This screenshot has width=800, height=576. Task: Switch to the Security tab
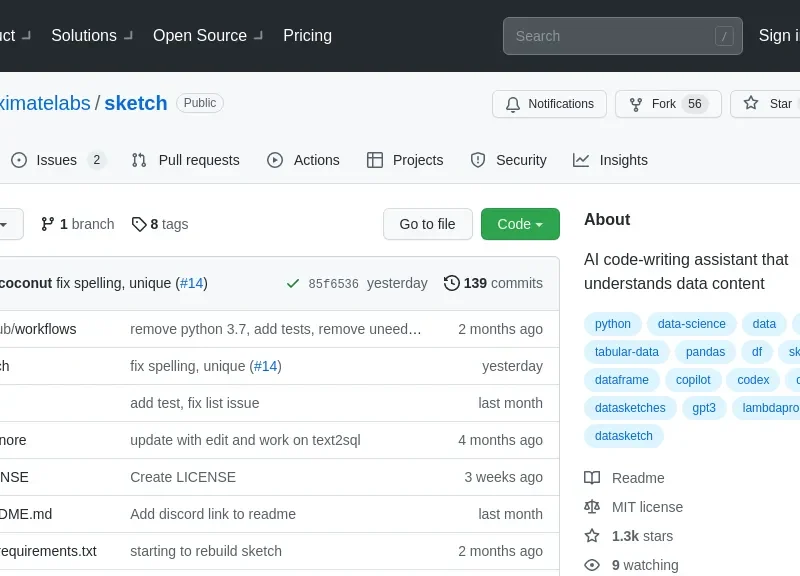508,160
